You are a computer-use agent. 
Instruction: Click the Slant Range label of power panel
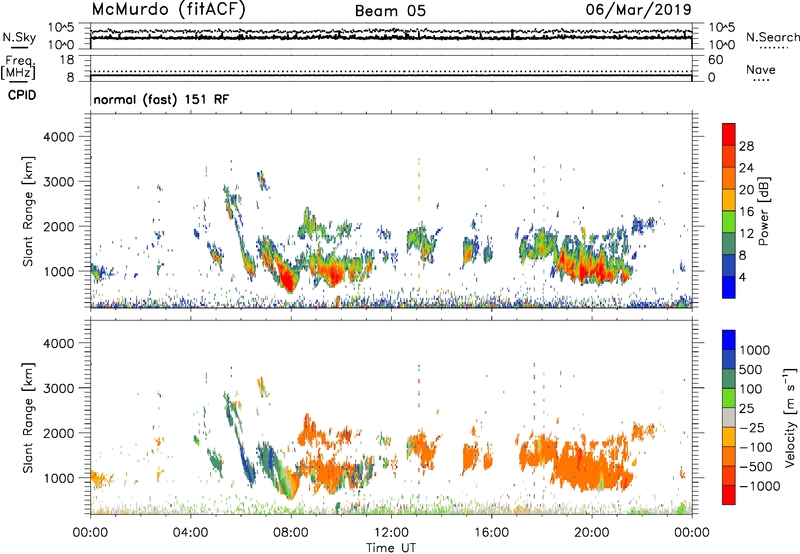point(28,211)
